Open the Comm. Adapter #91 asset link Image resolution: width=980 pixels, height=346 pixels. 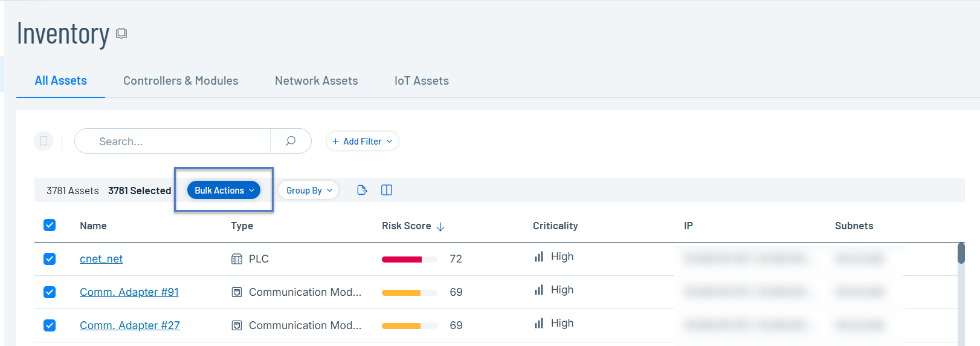pos(129,292)
